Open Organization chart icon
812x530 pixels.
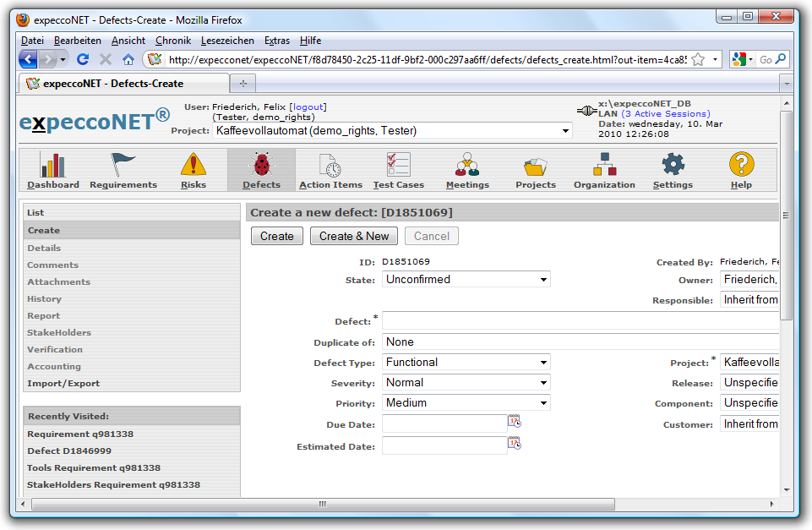(604, 165)
